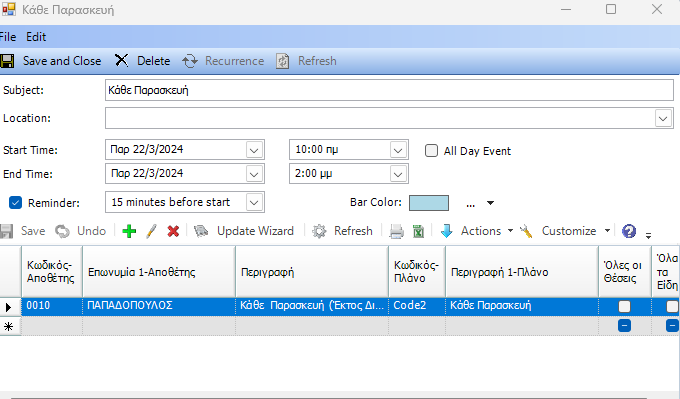The height and width of the screenshot is (399, 680).
Task: Select the Code2 cell
Action: pos(417,307)
